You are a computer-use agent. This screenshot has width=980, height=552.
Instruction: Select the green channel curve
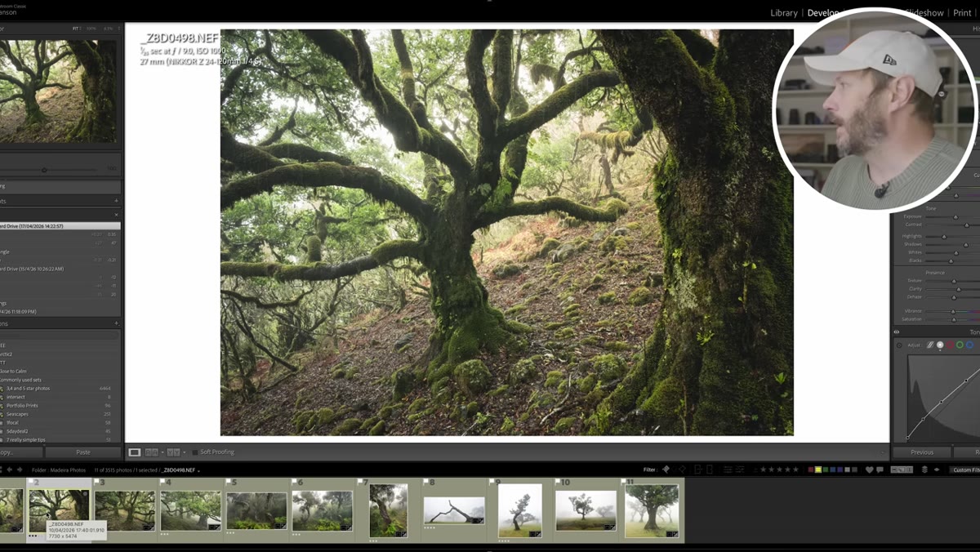(x=960, y=345)
